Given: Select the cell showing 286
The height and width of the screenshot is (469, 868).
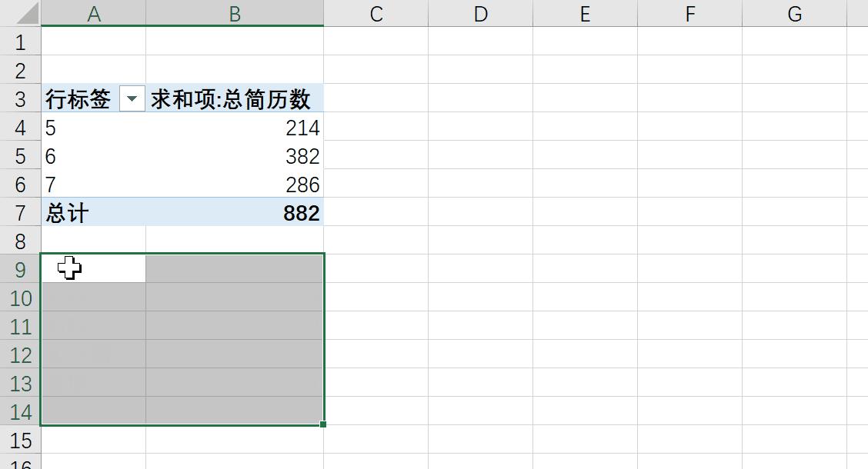Looking at the screenshot, I should pos(234,184).
